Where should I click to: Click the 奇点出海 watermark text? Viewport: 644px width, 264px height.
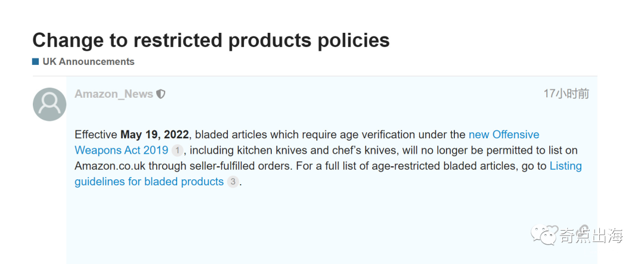coord(591,235)
